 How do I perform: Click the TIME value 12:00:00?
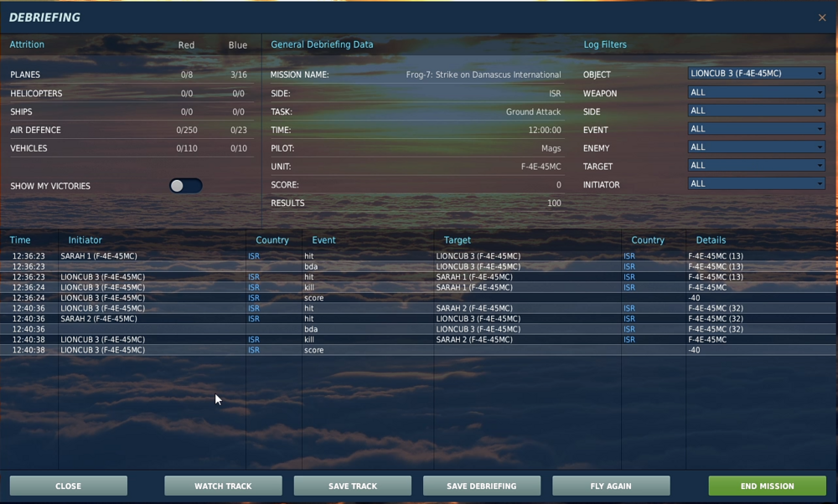click(545, 130)
